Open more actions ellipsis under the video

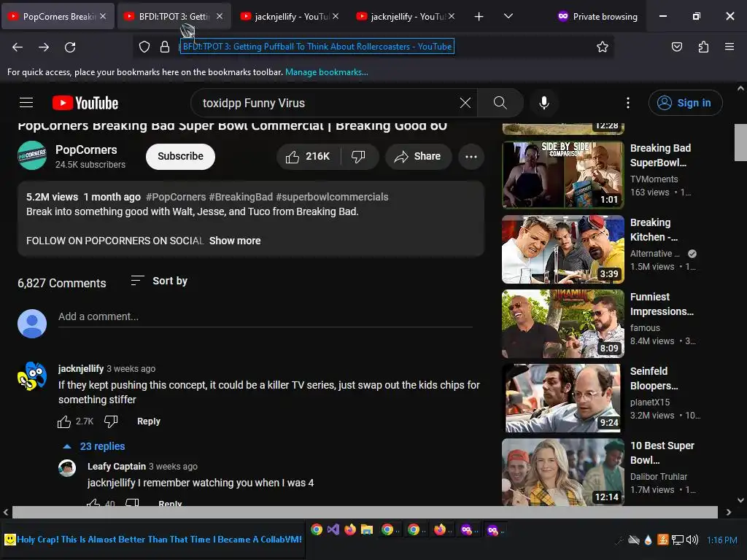tap(471, 157)
